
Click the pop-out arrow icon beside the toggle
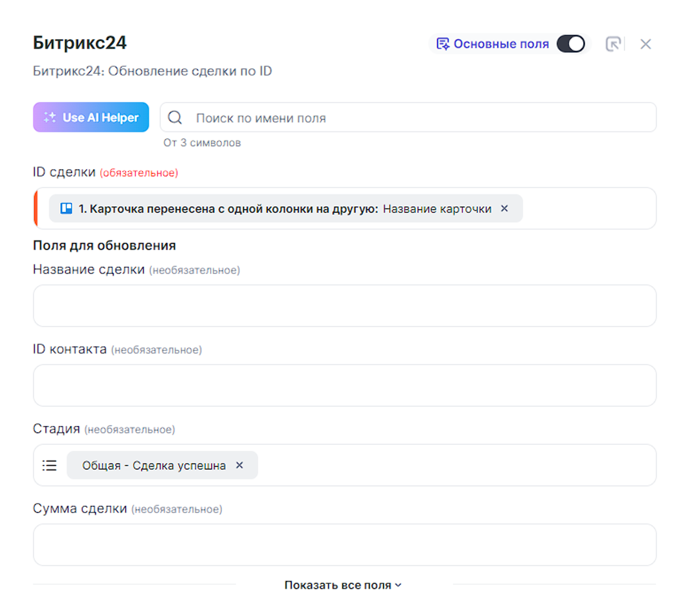613,44
